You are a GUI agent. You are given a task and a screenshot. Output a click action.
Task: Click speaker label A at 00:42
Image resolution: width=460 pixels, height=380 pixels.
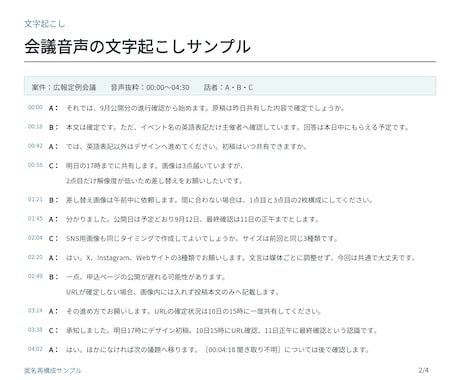(x=53, y=146)
